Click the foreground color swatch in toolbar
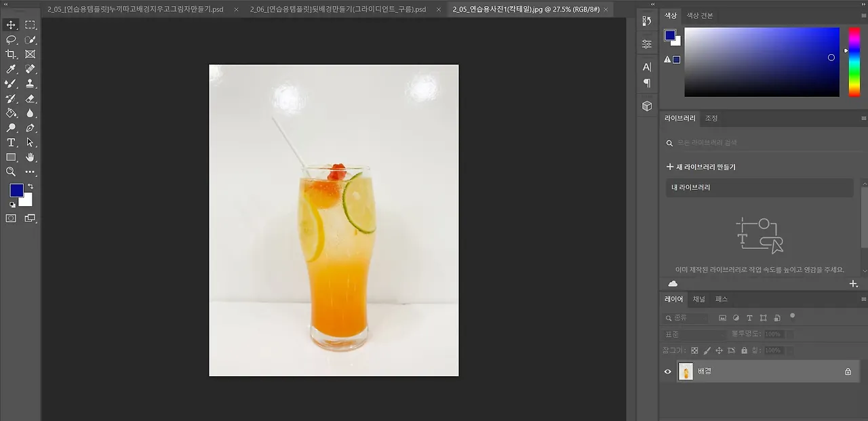The image size is (868, 421). coord(16,191)
